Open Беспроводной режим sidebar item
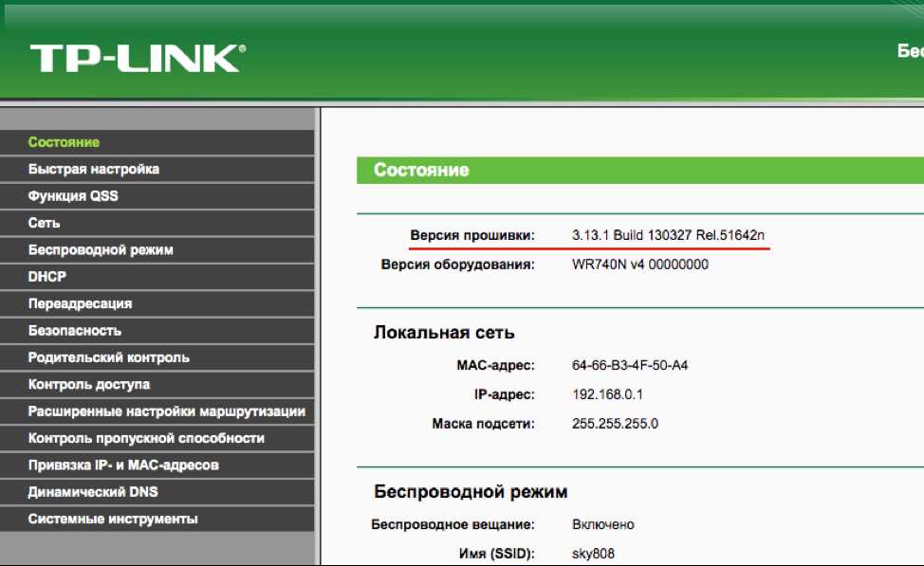Image resolution: width=924 pixels, height=566 pixels. click(157, 249)
